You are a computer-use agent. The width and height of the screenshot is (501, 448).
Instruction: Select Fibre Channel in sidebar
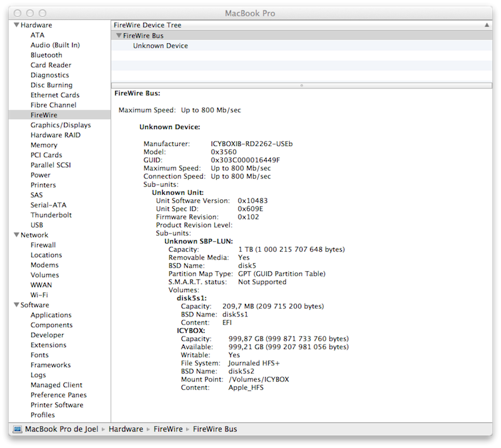click(x=53, y=105)
